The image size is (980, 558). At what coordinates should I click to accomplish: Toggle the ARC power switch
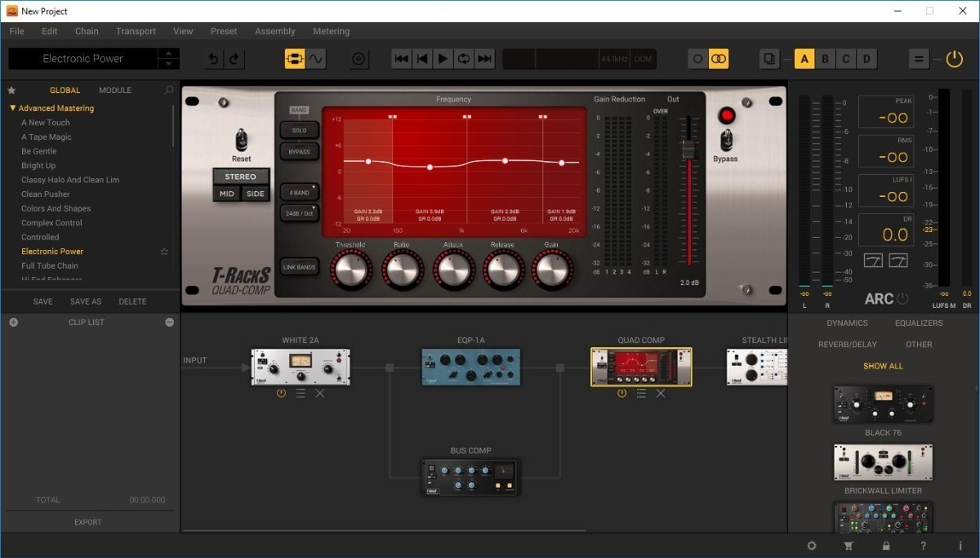[902, 299]
